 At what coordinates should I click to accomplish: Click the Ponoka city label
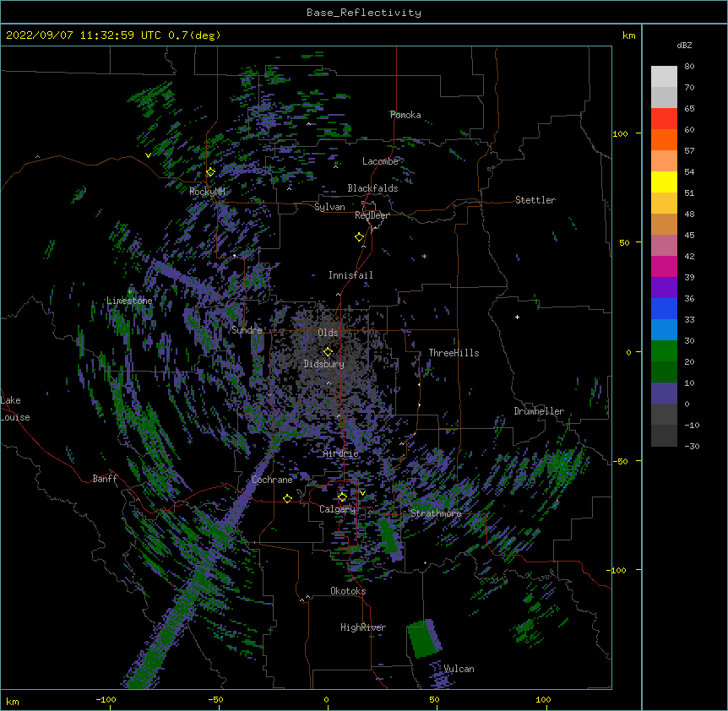click(x=405, y=115)
